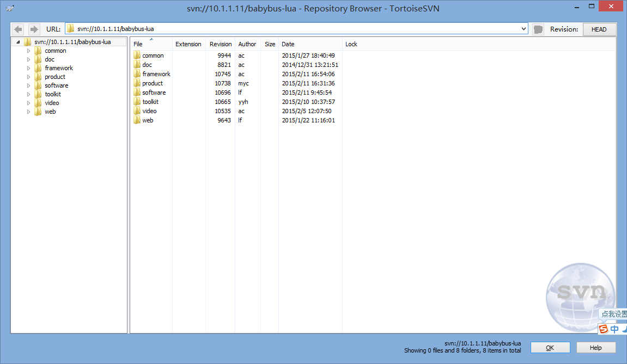The width and height of the screenshot is (627, 364).
Task: Click the TortoiseSVN title bar icon
Action: pos(10,8)
